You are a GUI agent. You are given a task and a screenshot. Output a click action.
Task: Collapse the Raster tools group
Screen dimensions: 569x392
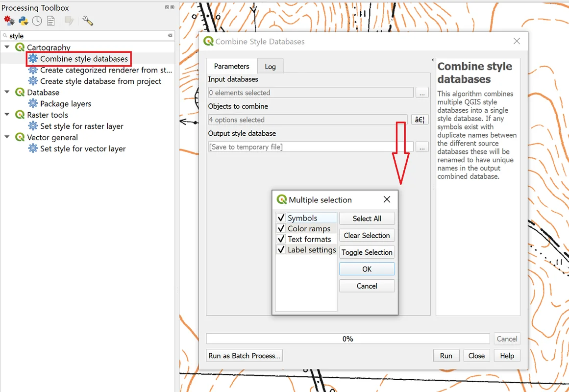(x=7, y=115)
